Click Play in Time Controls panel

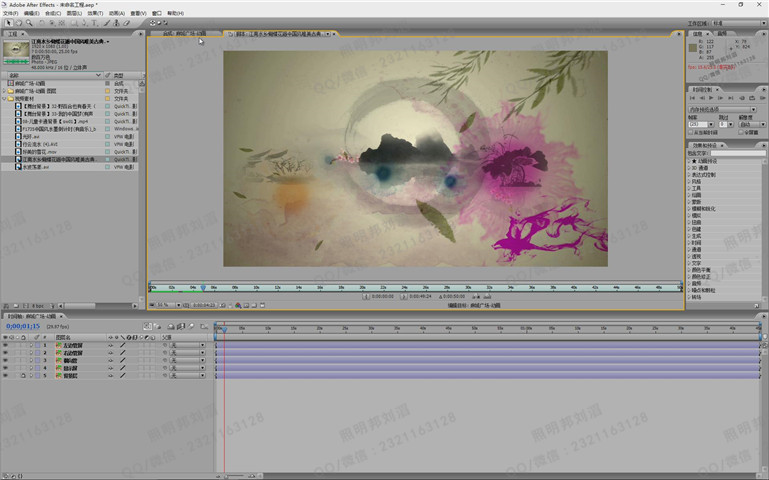point(711,98)
